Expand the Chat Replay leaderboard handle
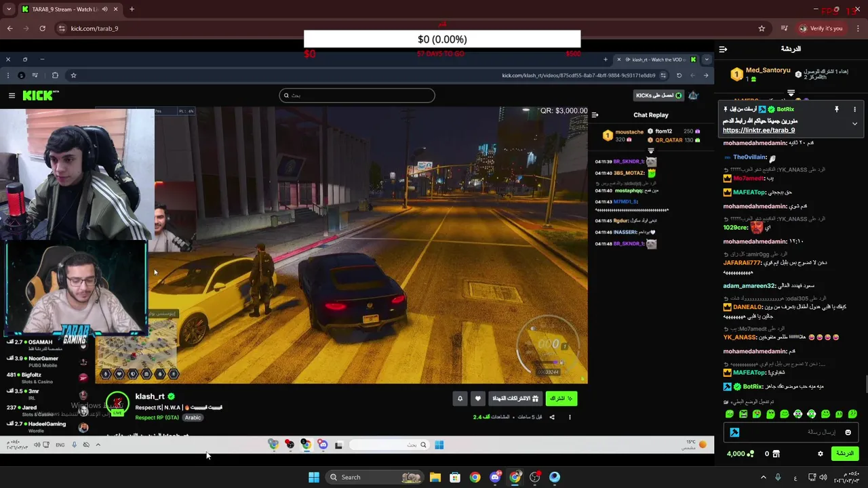Viewport: 868px width, 488px height. pos(651,150)
